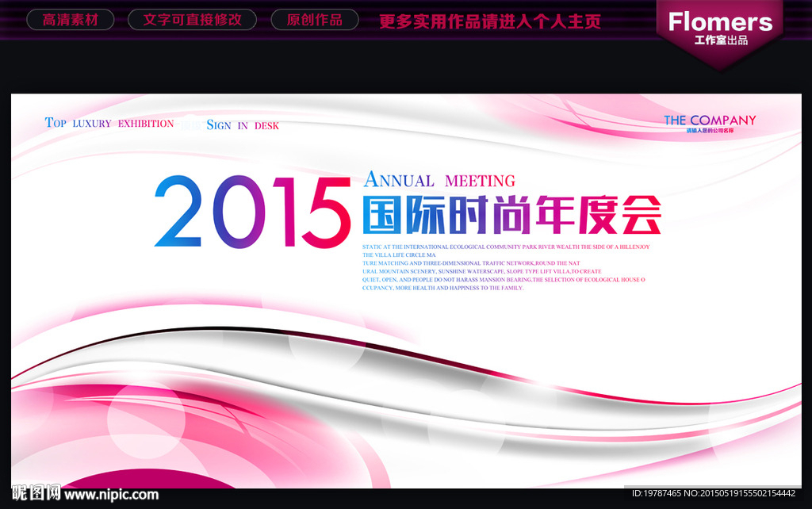Click the 文字可直接修改 pill label
The image size is (812, 509).
[x=192, y=20]
